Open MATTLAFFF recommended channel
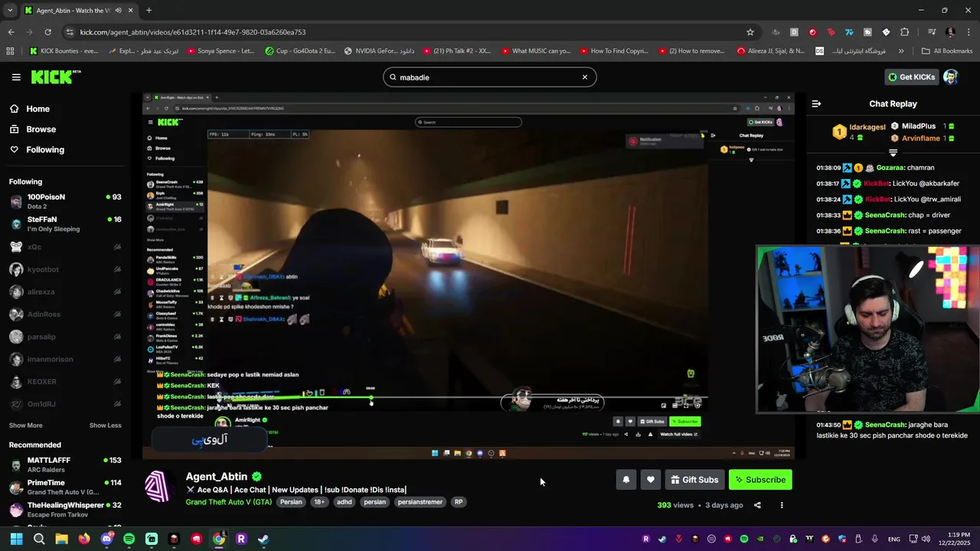Image resolution: width=980 pixels, height=551 pixels. pyautogui.click(x=64, y=465)
